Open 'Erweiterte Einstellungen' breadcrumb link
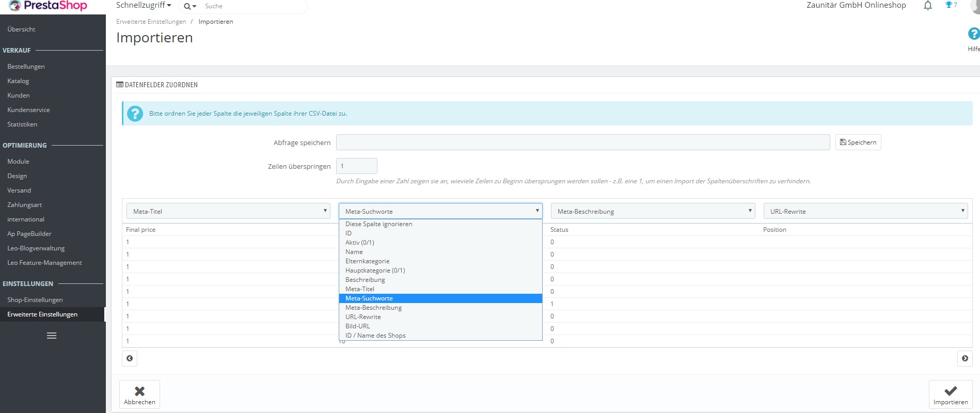The height and width of the screenshot is (413, 980). pyautogui.click(x=151, y=22)
